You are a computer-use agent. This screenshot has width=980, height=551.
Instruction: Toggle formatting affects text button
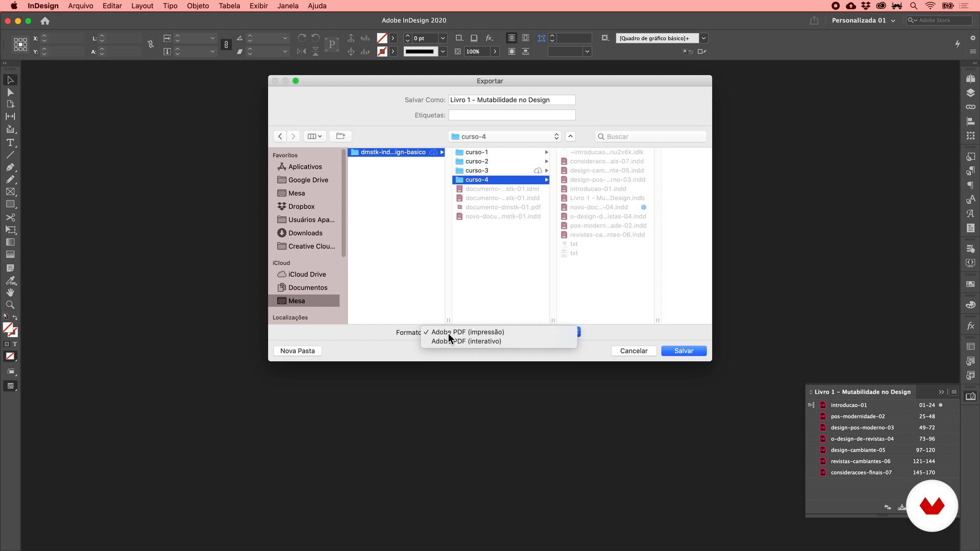[15, 344]
